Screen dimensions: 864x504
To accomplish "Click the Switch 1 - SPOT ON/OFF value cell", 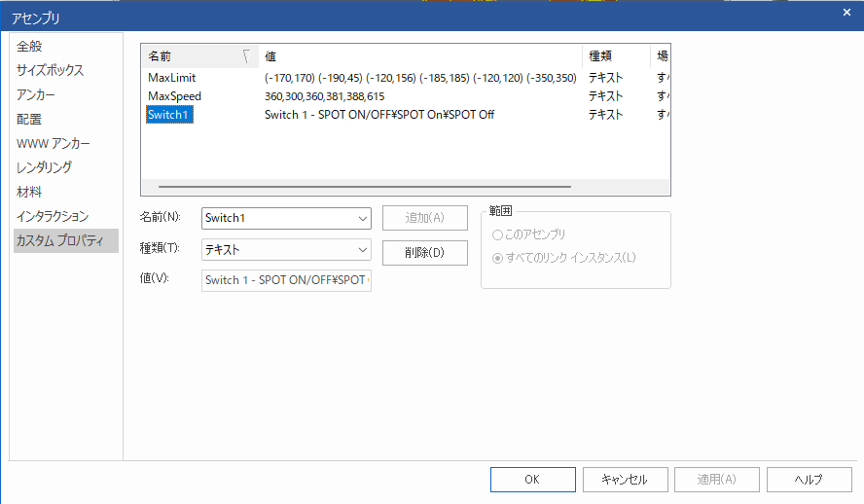I will [x=379, y=115].
